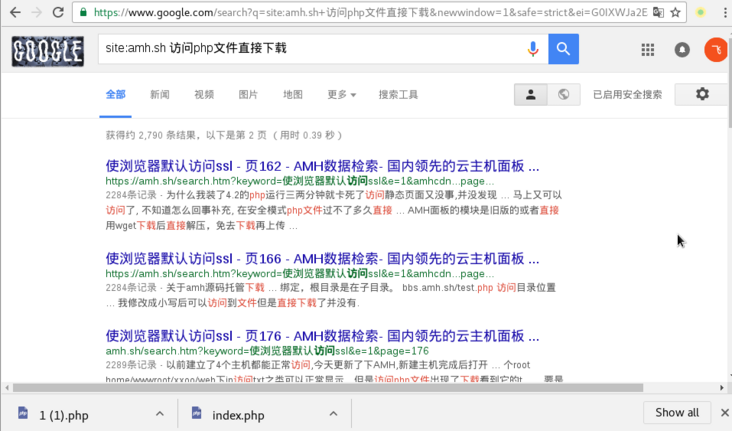The height and width of the screenshot is (431, 732).
Task: Click the green secure padlock icon
Action: coord(83,13)
